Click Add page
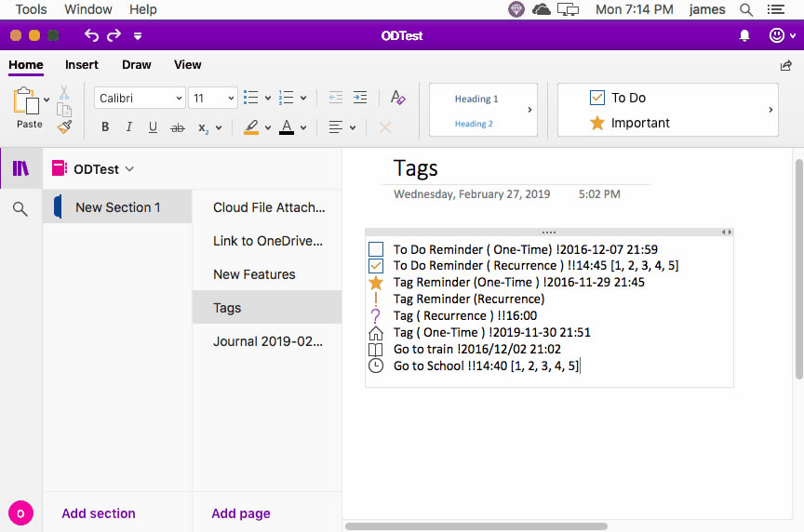The image size is (804, 532). (241, 513)
